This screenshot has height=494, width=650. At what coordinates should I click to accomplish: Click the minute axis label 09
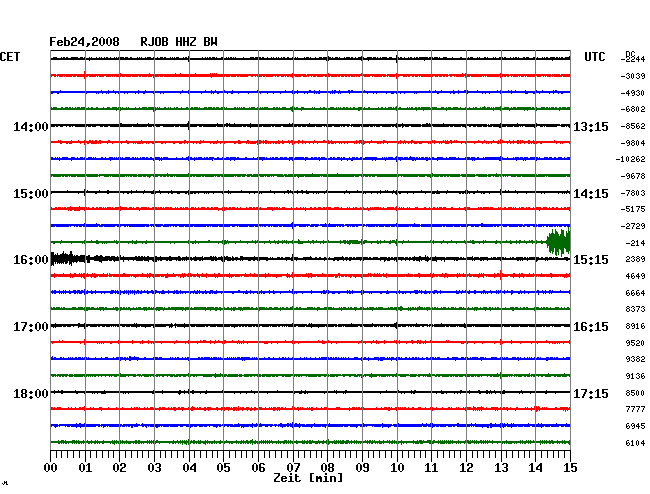[x=362, y=468]
